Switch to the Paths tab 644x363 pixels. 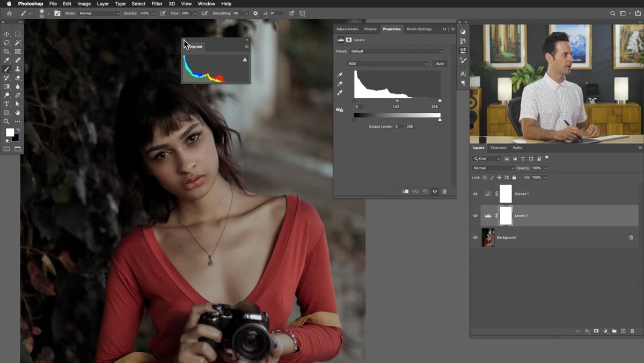point(517,148)
